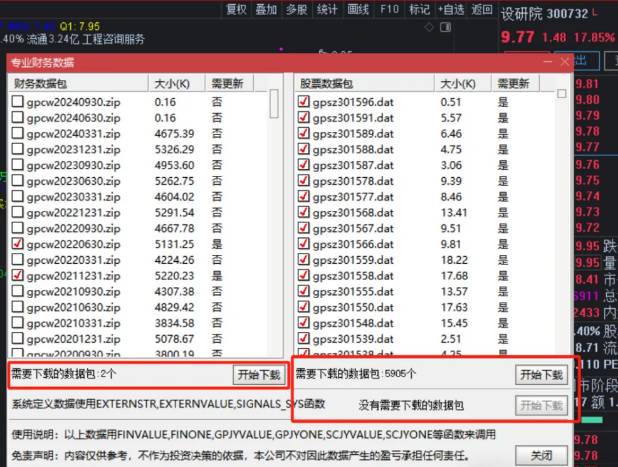Close the 专业财务数据 dialog with X
The image size is (618, 467).
[565, 61]
